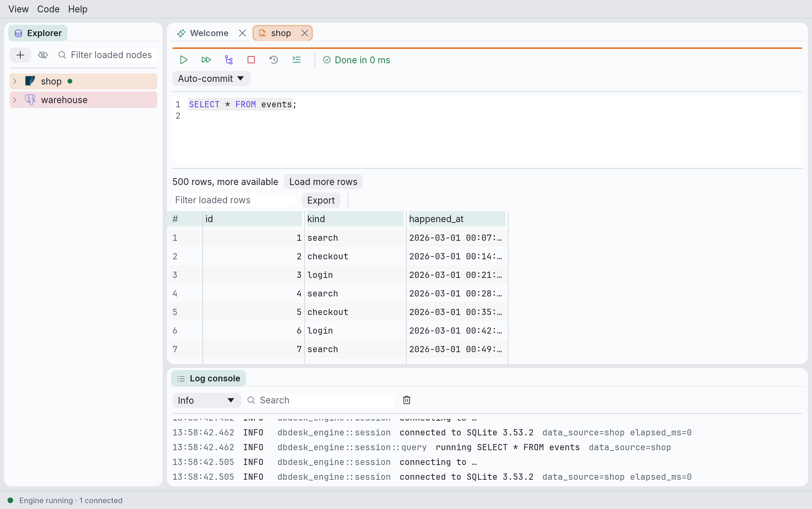Expand the shop tree node
Image resolution: width=812 pixels, height=509 pixels.
pyautogui.click(x=15, y=81)
